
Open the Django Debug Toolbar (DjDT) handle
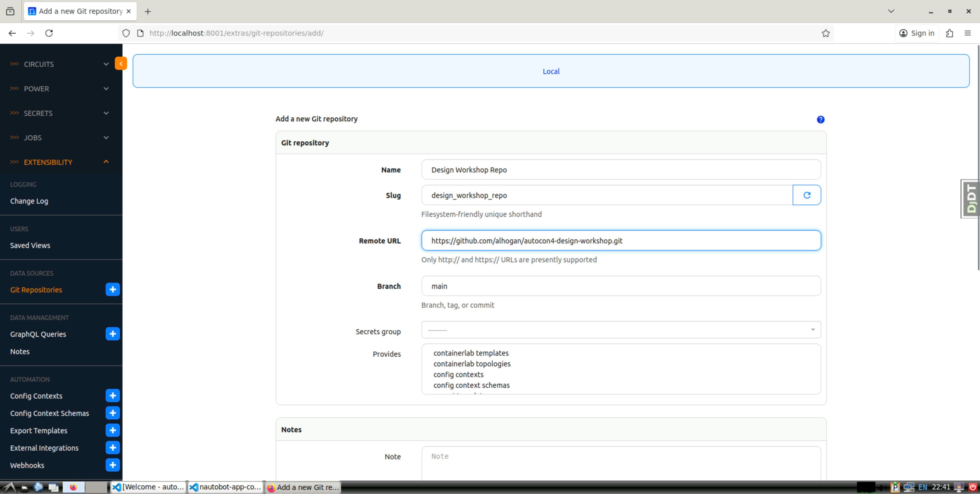(971, 199)
